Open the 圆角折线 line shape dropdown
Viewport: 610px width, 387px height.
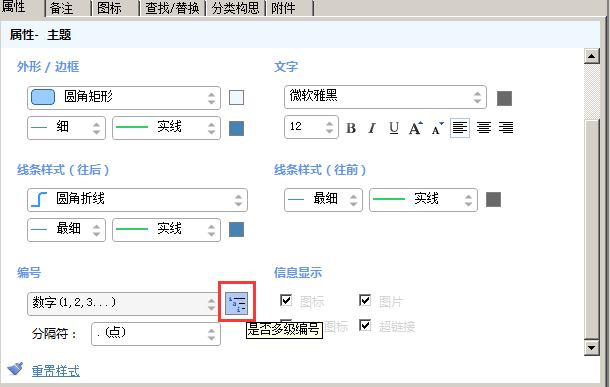click(137, 200)
